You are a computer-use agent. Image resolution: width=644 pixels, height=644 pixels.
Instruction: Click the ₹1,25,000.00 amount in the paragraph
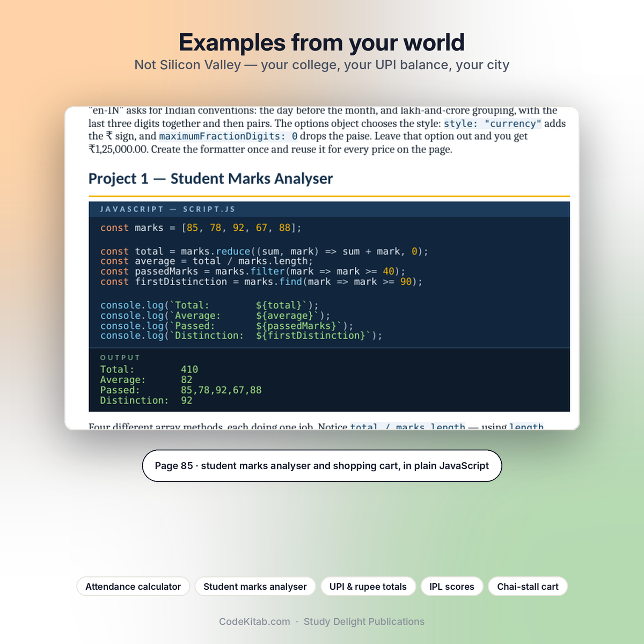(x=118, y=149)
